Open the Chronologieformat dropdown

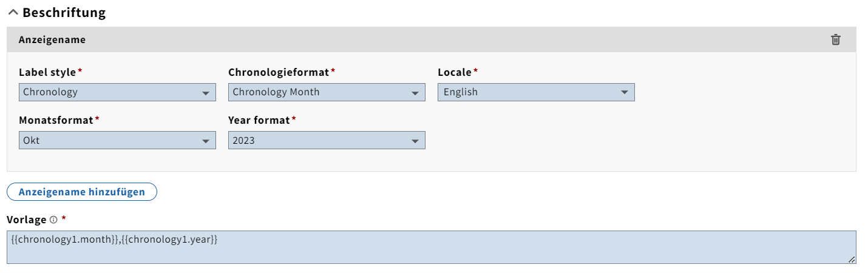pyautogui.click(x=327, y=92)
